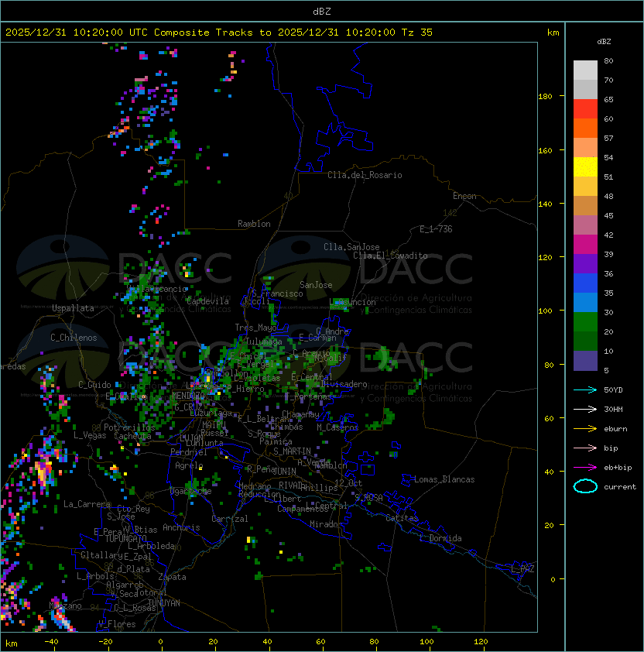Click the Potrerillos label
This screenshot has width=644, height=652.
coord(129,427)
